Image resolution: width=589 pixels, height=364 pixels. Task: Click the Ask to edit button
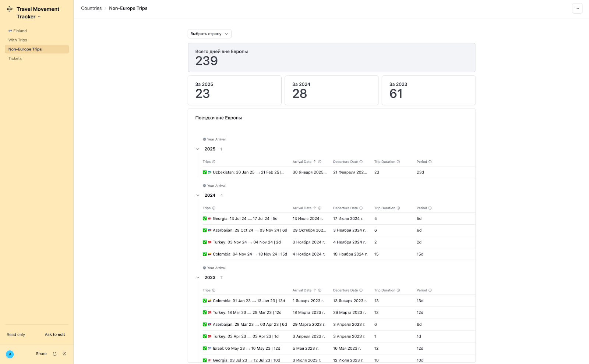[55, 335]
